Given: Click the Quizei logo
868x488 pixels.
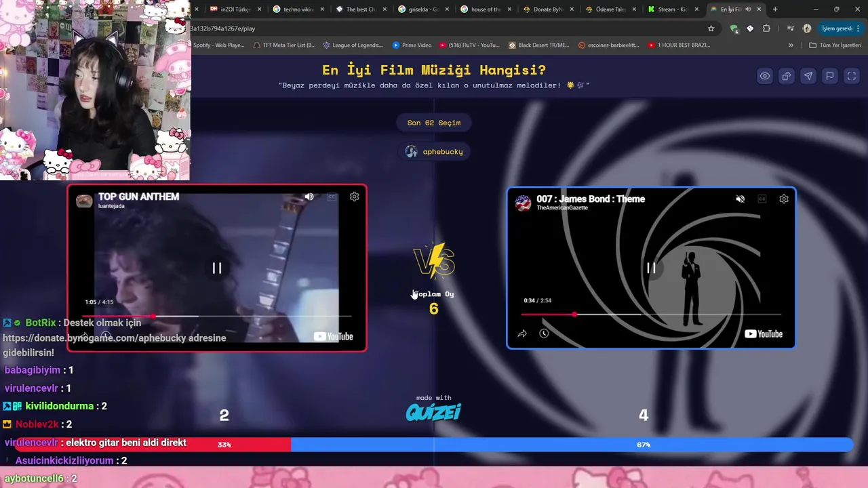Looking at the screenshot, I should (433, 412).
